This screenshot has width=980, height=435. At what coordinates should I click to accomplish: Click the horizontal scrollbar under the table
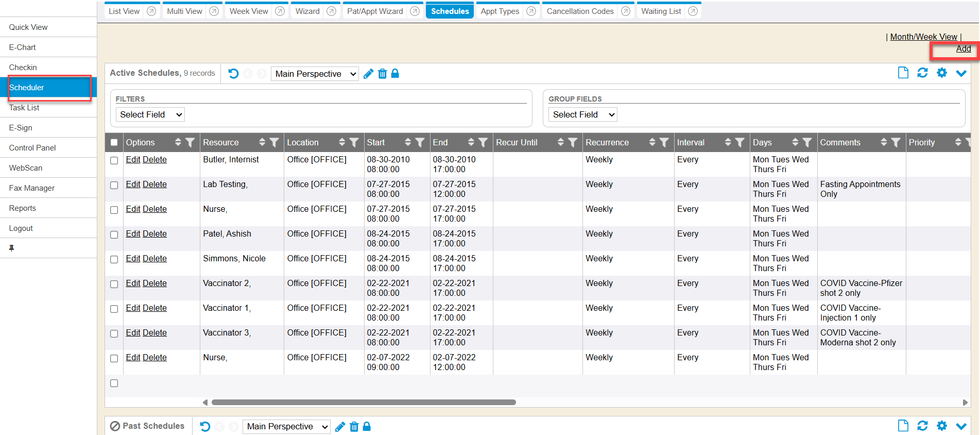[364, 403]
